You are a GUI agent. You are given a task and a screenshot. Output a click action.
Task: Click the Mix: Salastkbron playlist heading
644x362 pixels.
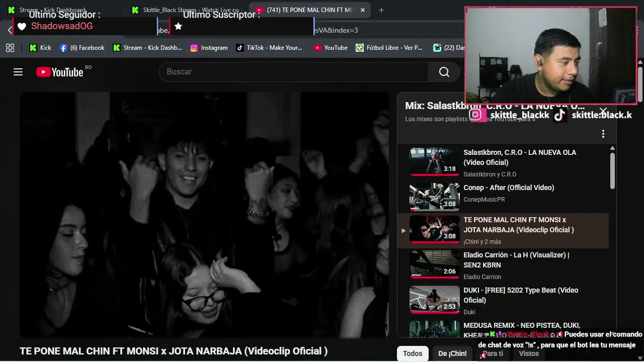point(495,106)
